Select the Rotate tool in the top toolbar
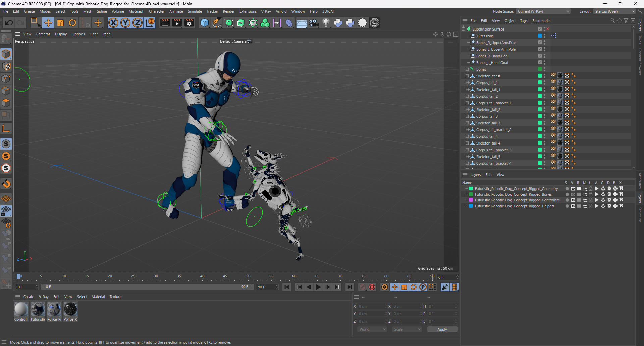Screen dimensions: 644x346 click(72, 23)
